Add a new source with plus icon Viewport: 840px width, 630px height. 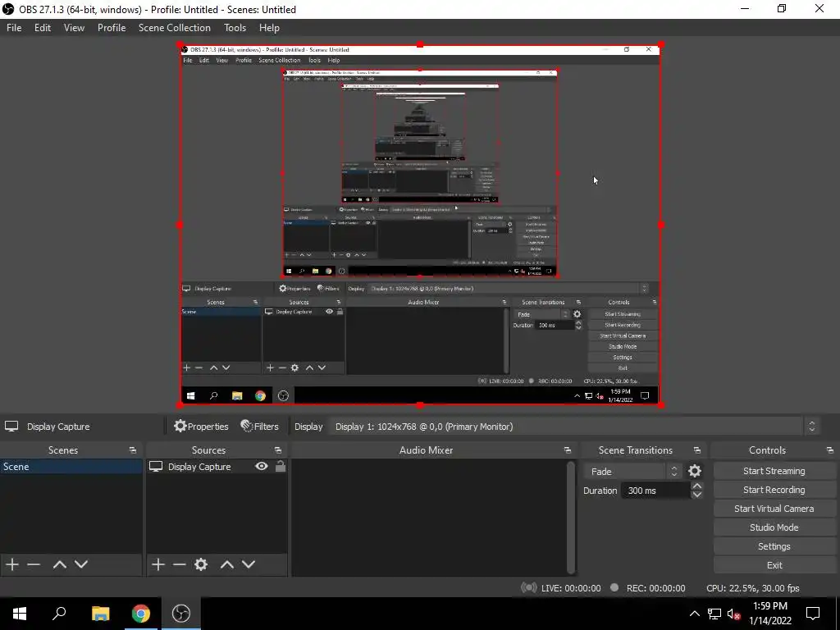click(x=158, y=564)
